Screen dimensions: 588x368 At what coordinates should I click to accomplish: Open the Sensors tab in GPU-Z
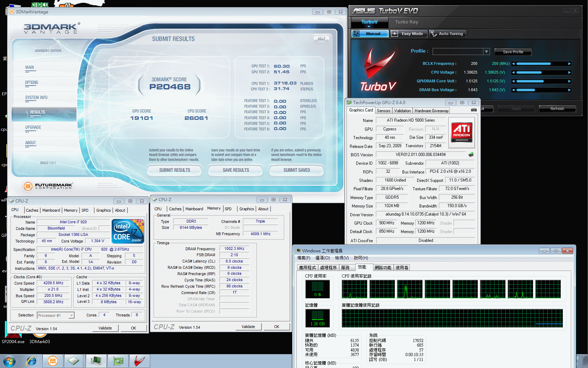(x=383, y=111)
